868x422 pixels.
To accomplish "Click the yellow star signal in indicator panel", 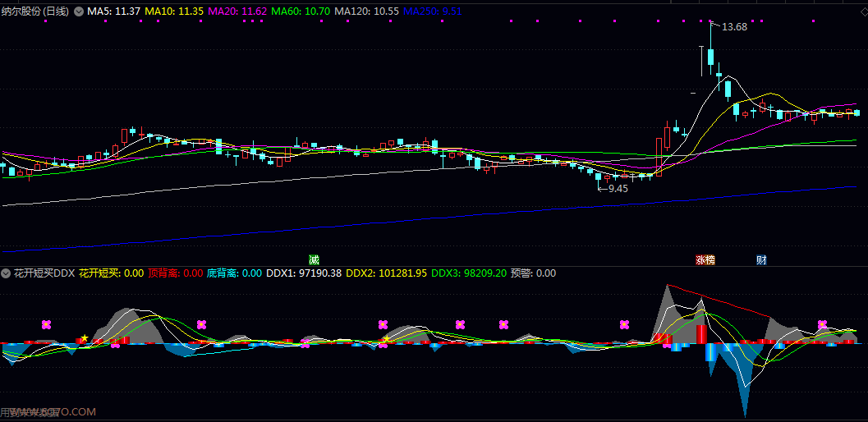I will pos(84,338).
